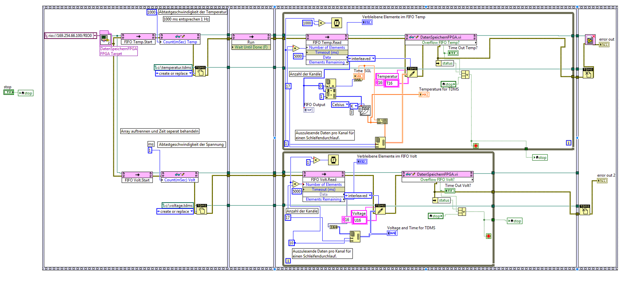Select the Reshape Array node in the Volt loop

(355, 236)
